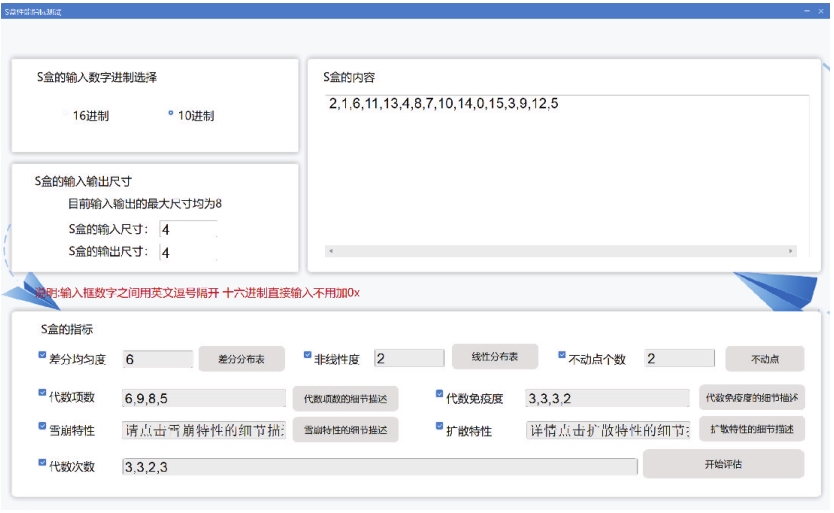The width and height of the screenshot is (834, 513).
Task: Toggle the 雪崩特性 checkbox
Action: [42, 426]
